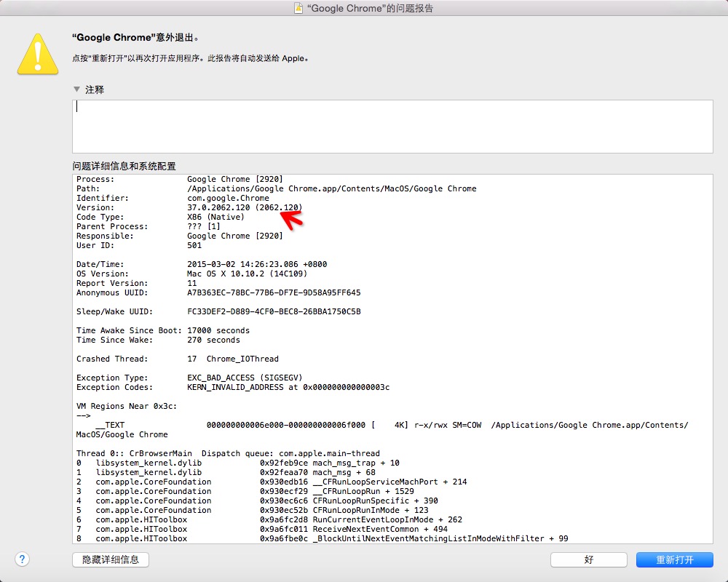The image size is (728, 582).
Task: Click Report Version value '11'
Action: (x=191, y=283)
